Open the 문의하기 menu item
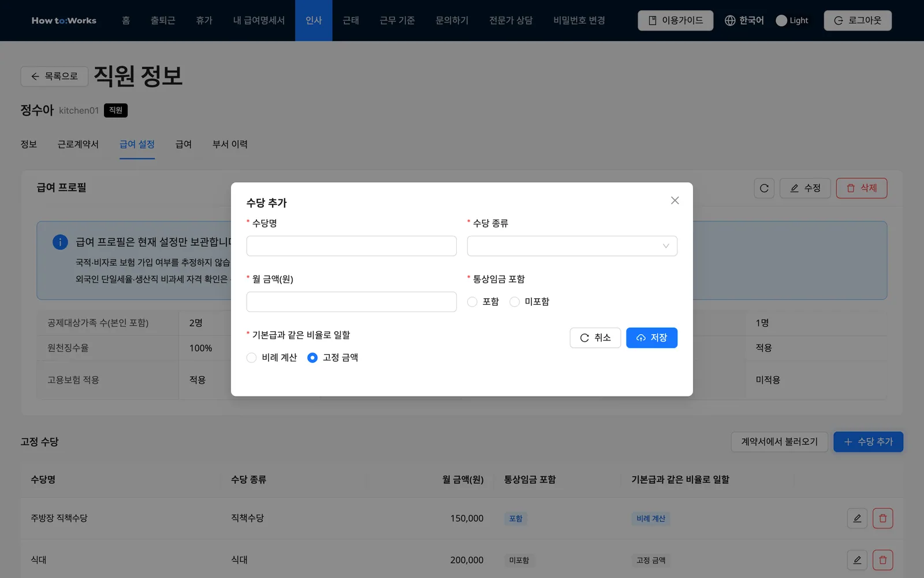 tap(452, 20)
